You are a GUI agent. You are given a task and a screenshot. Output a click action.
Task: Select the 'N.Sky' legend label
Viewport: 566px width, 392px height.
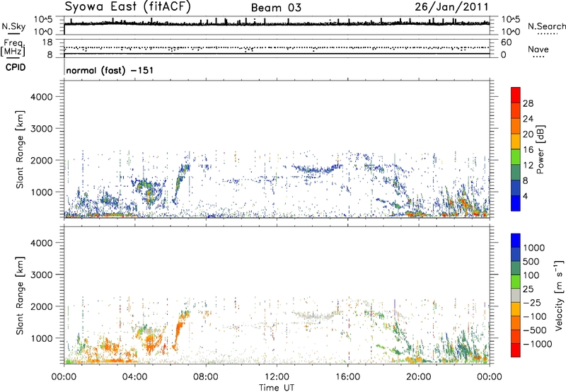(x=13, y=26)
